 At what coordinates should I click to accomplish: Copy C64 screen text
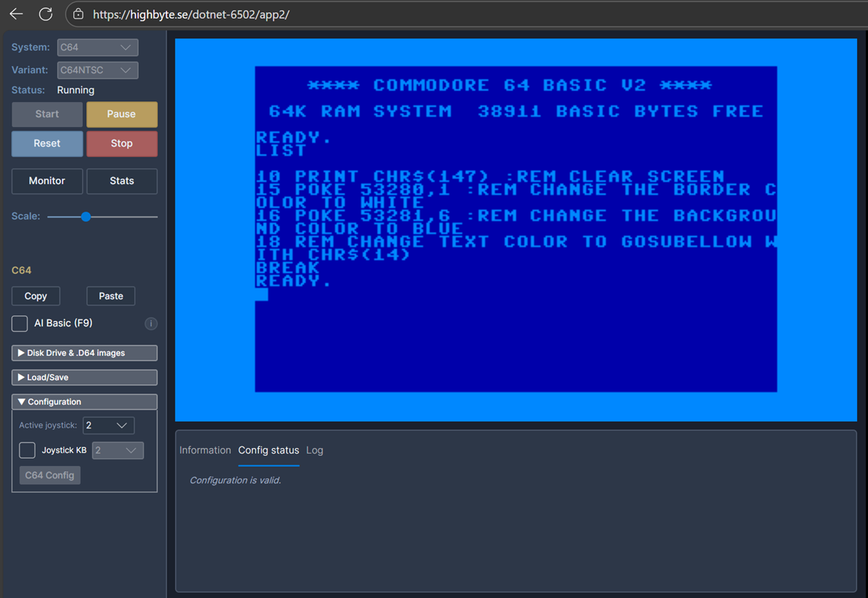click(36, 296)
